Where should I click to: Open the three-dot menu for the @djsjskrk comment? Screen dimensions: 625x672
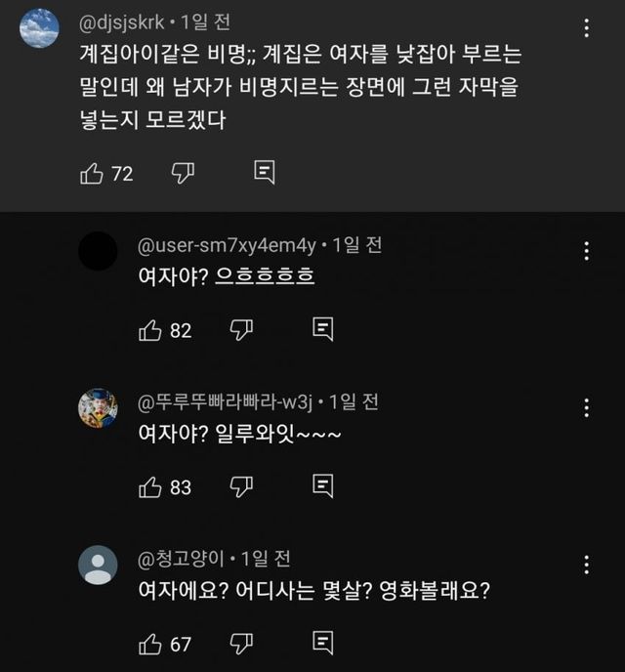[586, 27]
